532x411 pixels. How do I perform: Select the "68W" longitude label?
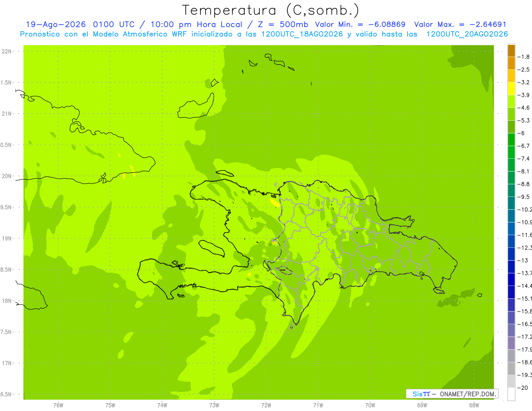pyautogui.click(x=474, y=405)
